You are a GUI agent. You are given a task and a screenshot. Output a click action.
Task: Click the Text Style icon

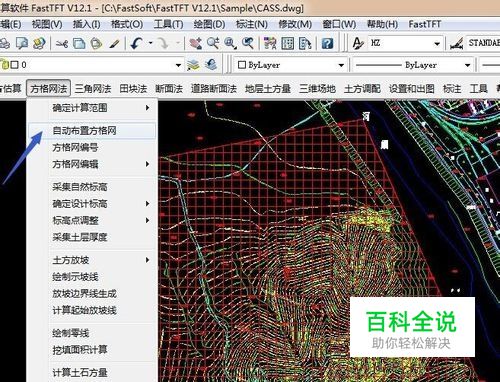pyautogui.click(x=358, y=43)
